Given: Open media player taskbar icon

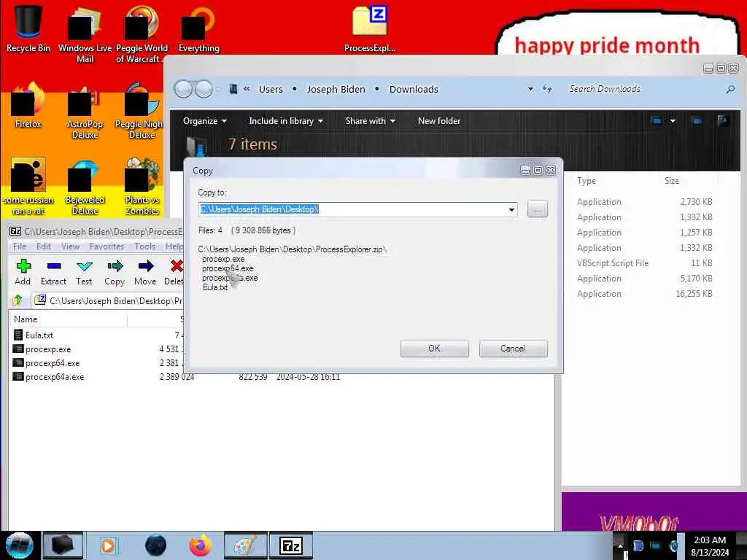Looking at the screenshot, I should (x=108, y=545).
